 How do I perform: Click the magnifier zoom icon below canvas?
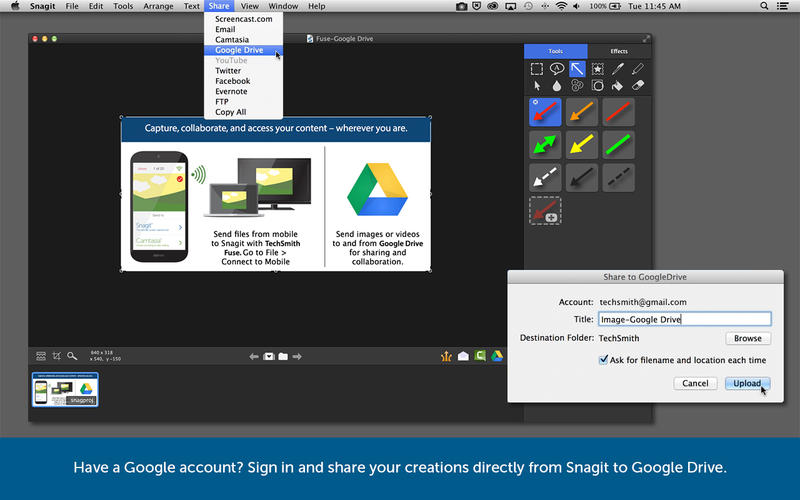[72, 356]
